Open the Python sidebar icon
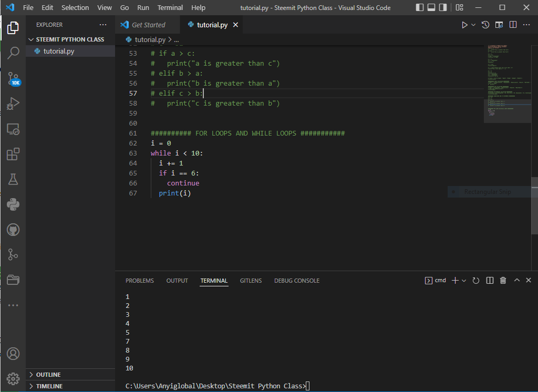This screenshot has height=392, width=538. pos(13,204)
